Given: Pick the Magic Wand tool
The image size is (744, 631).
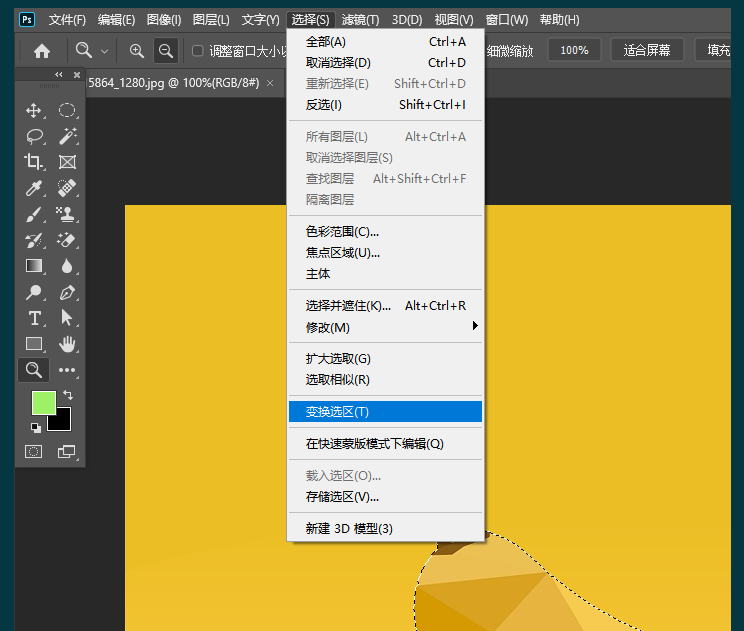Looking at the screenshot, I should click(67, 136).
